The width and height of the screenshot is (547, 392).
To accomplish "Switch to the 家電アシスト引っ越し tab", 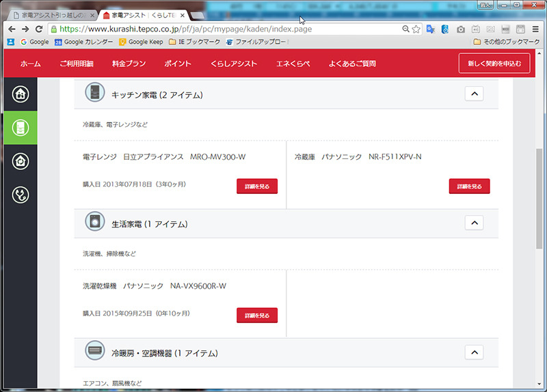I will click(51, 15).
